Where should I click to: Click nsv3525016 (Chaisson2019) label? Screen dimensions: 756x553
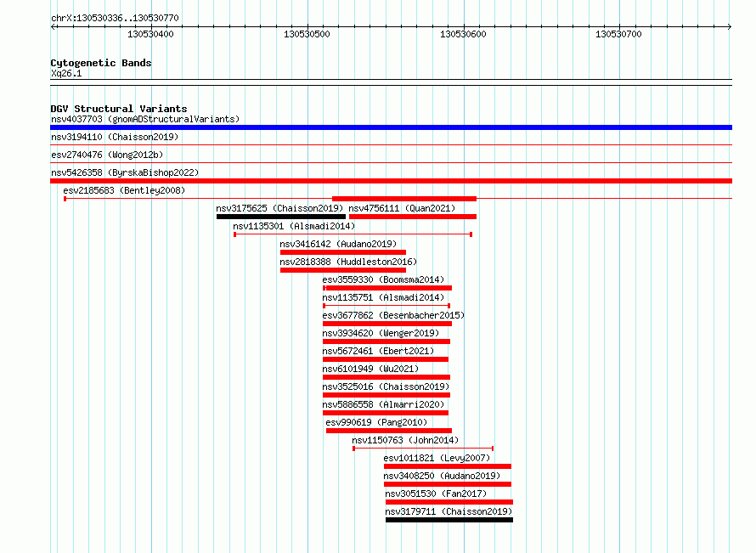pyautogui.click(x=386, y=387)
